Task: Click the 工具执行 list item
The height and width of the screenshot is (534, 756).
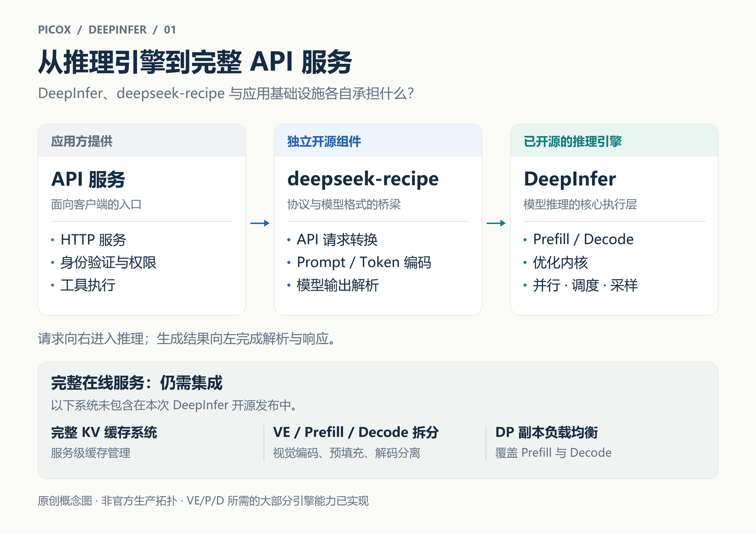Action: pos(88,285)
